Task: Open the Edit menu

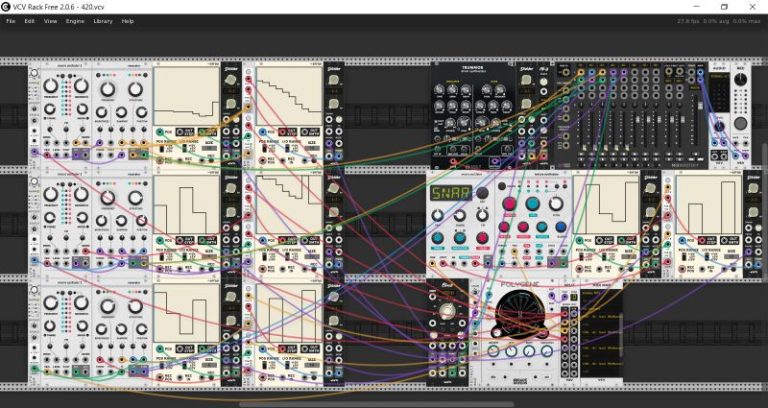Action: pyautogui.click(x=29, y=21)
